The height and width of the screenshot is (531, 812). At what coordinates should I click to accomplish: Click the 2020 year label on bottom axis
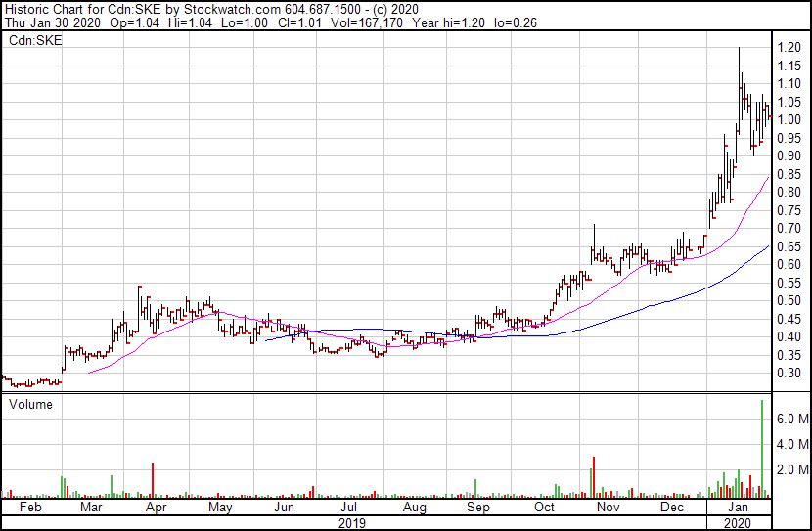pos(737,523)
